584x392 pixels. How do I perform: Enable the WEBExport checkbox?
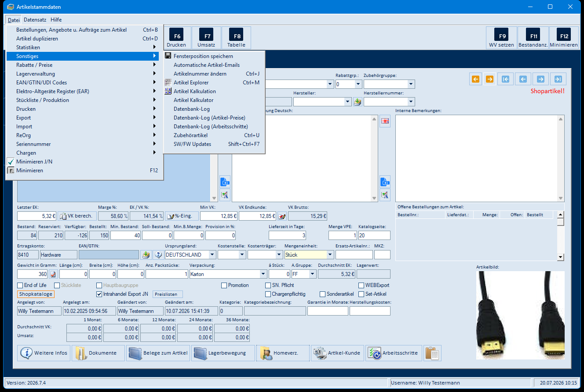click(361, 285)
